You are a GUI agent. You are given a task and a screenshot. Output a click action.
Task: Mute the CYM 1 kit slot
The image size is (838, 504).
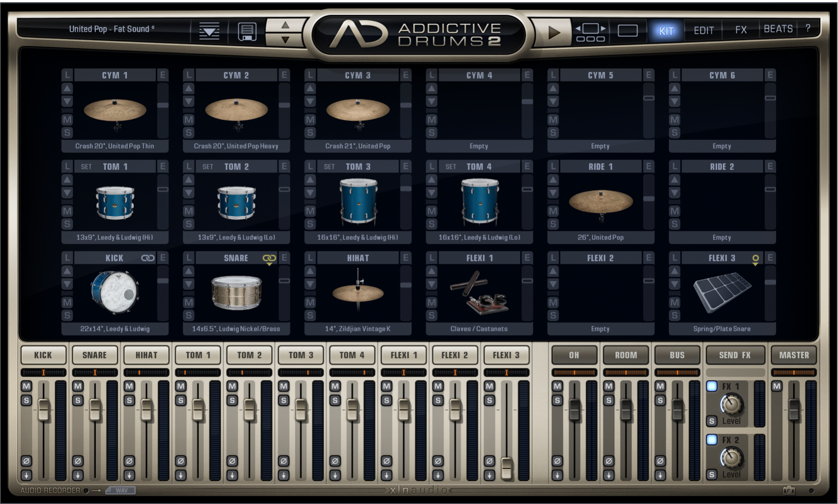67,120
